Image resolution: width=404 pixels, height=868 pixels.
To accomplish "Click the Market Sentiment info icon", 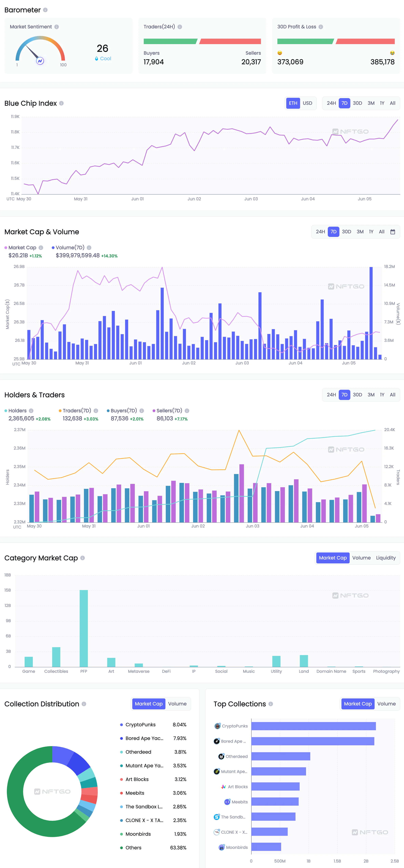I will coord(57,27).
